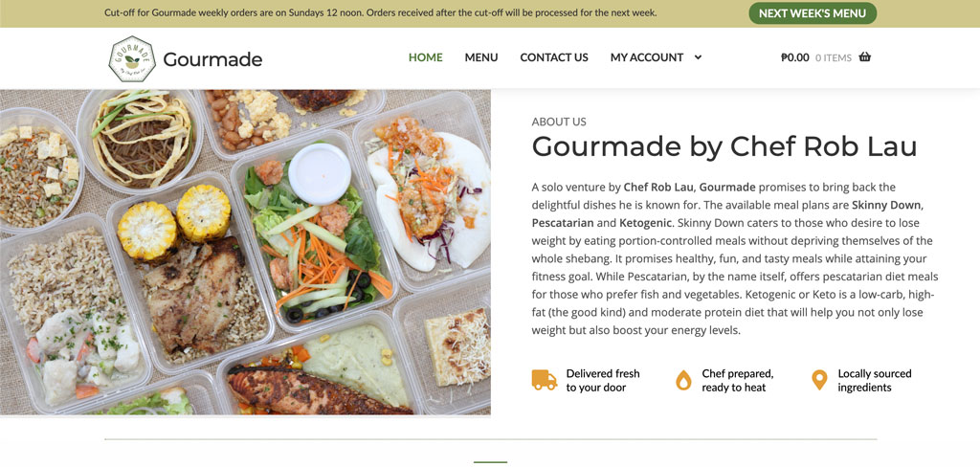Click the Delivered fresh to your door text
Image resolution: width=980 pixels, height=467 pixels.
click(603, 380)
